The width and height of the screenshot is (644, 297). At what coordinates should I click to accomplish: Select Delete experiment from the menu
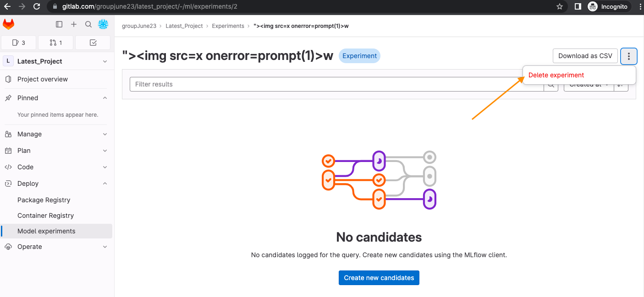[x=556, y=75]
